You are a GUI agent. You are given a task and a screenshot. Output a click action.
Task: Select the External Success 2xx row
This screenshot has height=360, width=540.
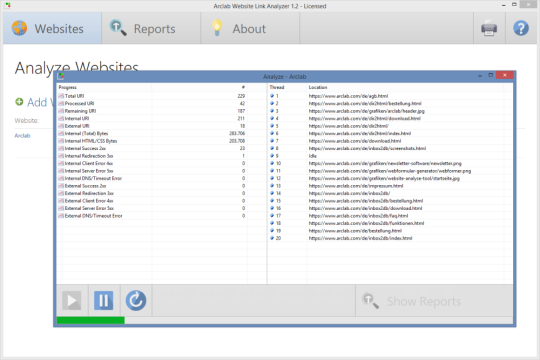(152, 186)
